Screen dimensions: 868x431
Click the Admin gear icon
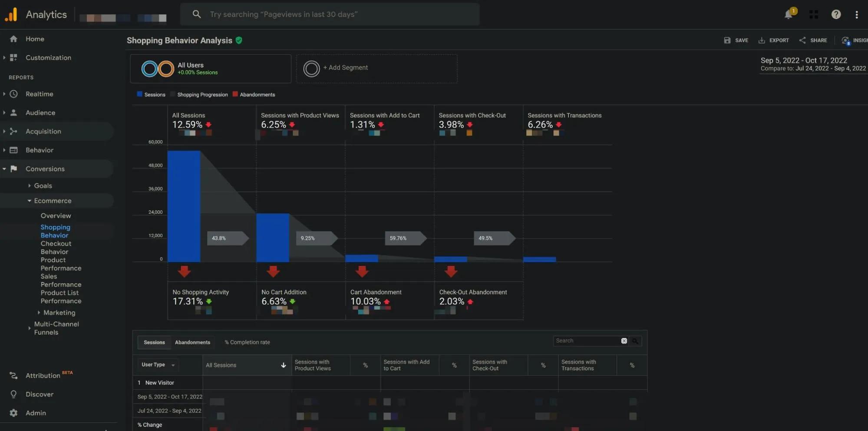(x=13, y=413)
